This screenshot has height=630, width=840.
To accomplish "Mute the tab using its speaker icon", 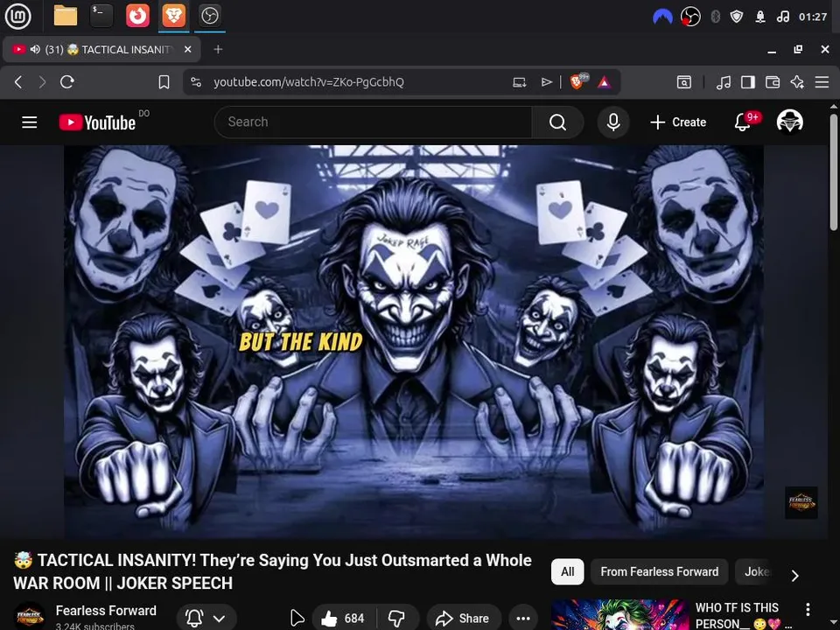I will [x=35, y=49].
